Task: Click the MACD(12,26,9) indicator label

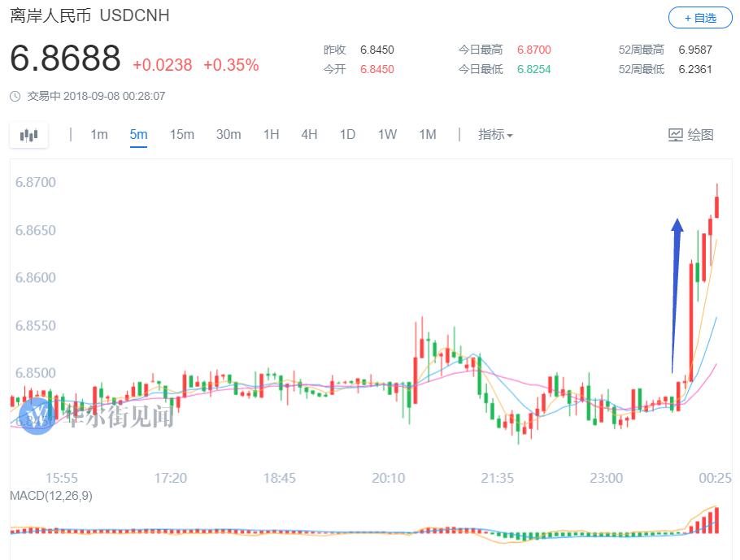Action: click(x=50, y=496)
